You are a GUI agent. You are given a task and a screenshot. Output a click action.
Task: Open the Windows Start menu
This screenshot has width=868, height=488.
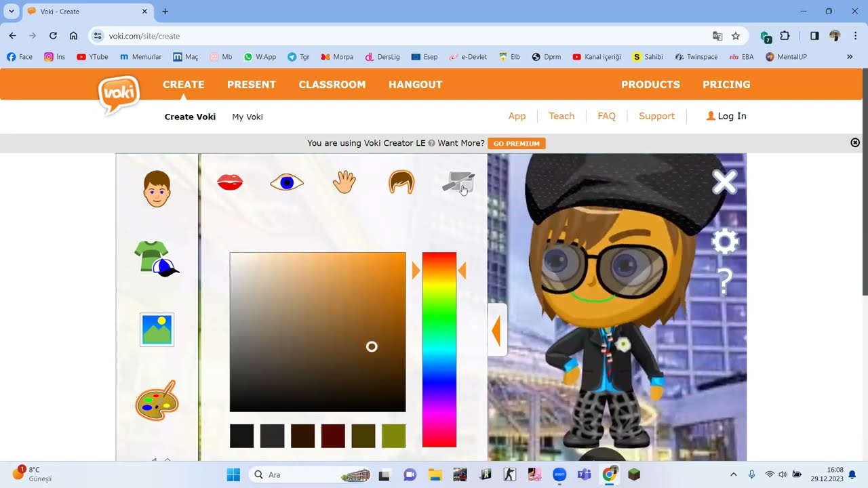click(x=233, y=474)
